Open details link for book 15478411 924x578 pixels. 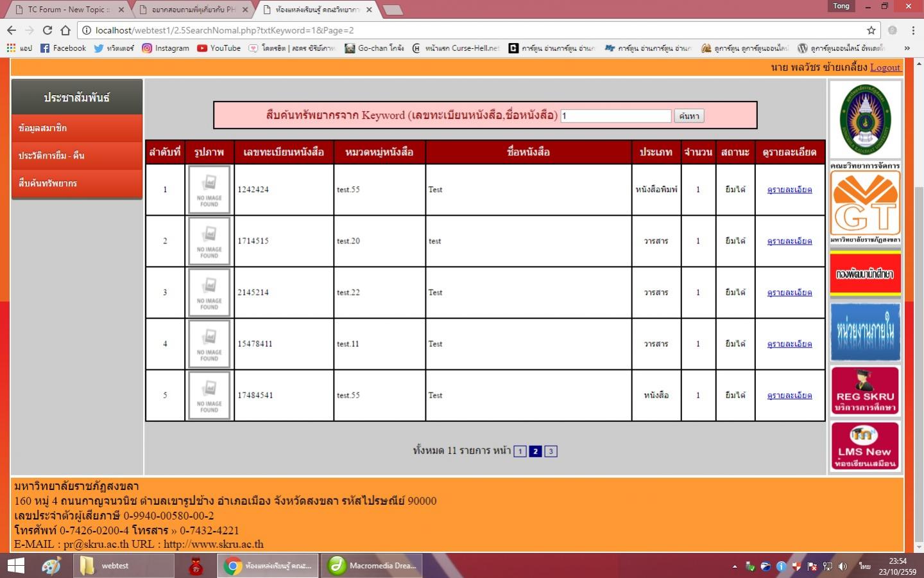coord(789,344)
